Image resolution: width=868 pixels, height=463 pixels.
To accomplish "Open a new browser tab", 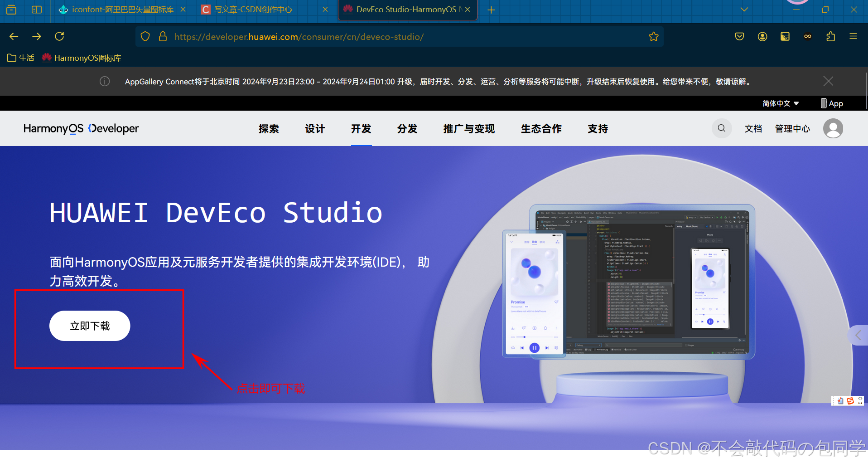I will point(491,10).
